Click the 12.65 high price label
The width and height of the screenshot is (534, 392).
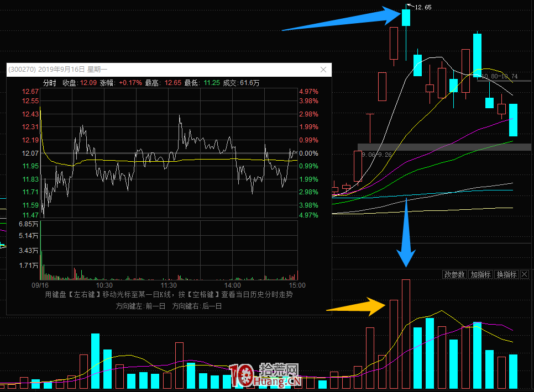[423, 7]
